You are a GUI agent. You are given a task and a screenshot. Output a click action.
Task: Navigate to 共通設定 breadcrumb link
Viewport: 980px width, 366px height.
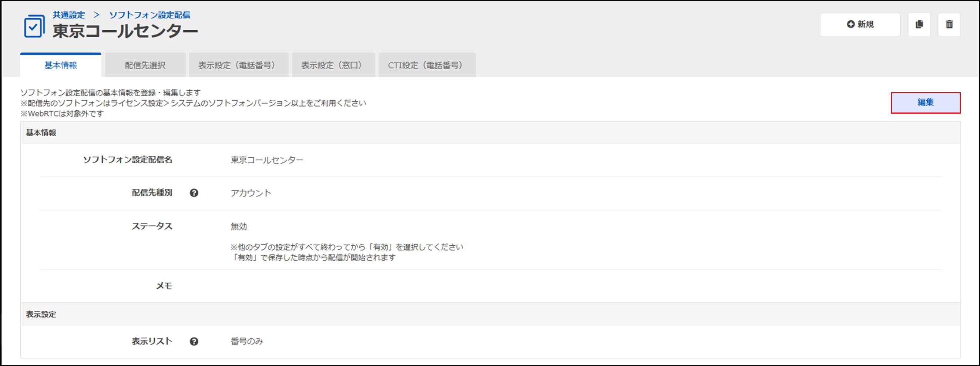click(69, 15)
